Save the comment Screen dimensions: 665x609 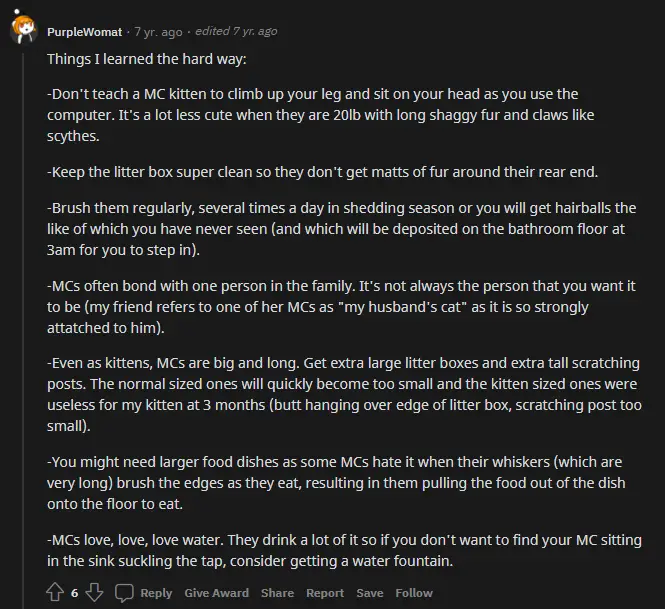pyautogui.click(x=370, y=593)
